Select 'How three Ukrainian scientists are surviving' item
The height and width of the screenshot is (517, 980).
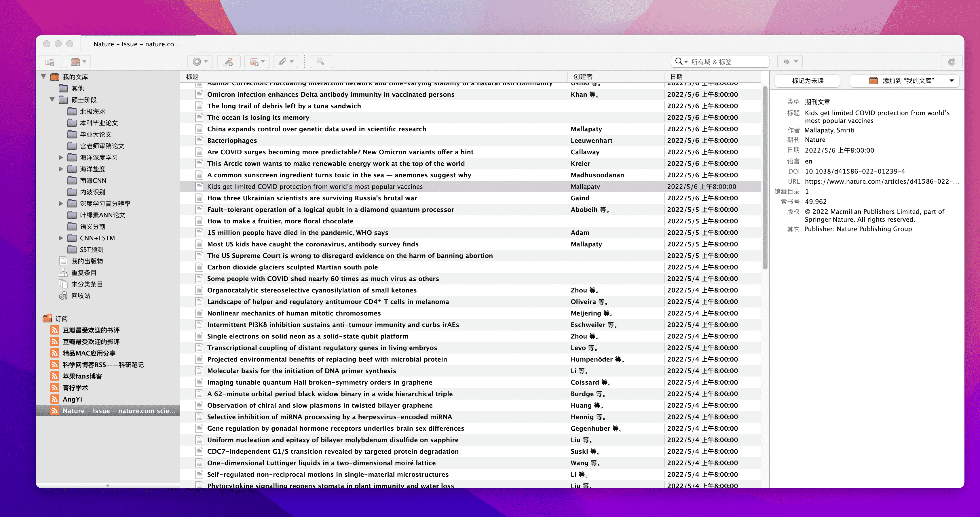pyautogui.click(x=470, y=198)
